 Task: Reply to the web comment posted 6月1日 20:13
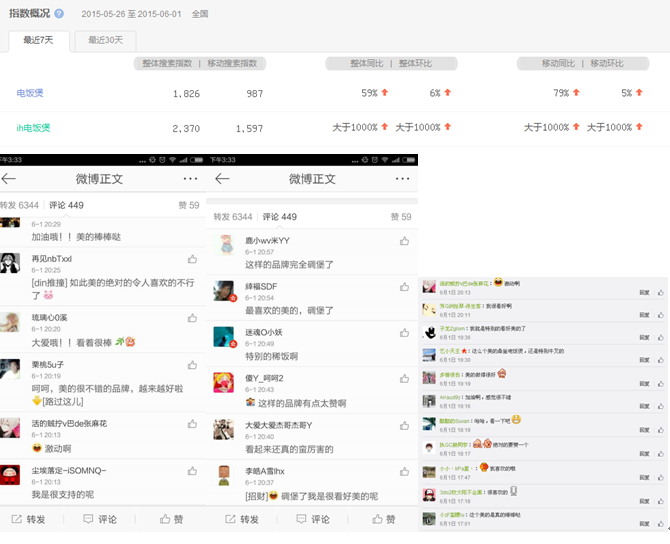point(644,293)
